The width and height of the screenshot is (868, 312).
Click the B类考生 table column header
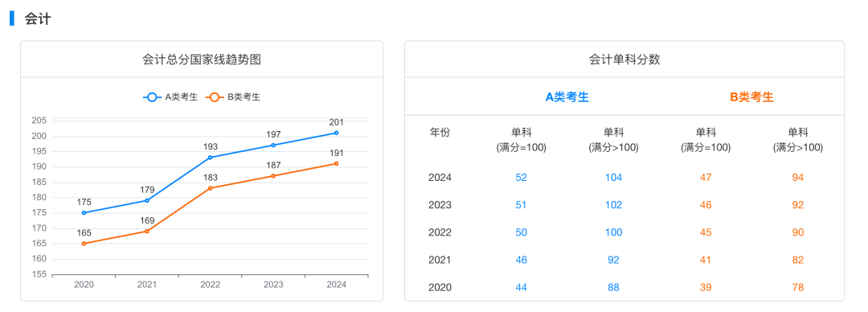pos(751,97)
